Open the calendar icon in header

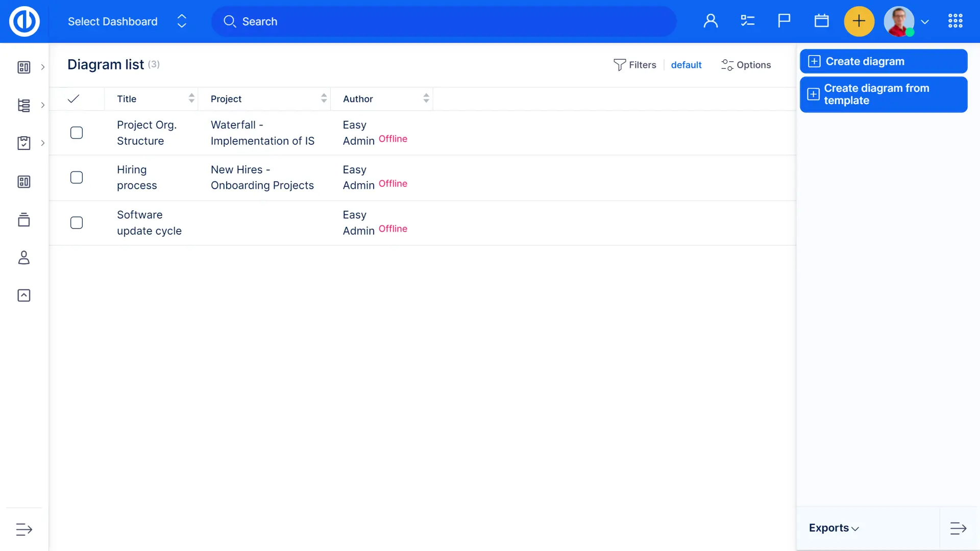[x=821, y=21]
